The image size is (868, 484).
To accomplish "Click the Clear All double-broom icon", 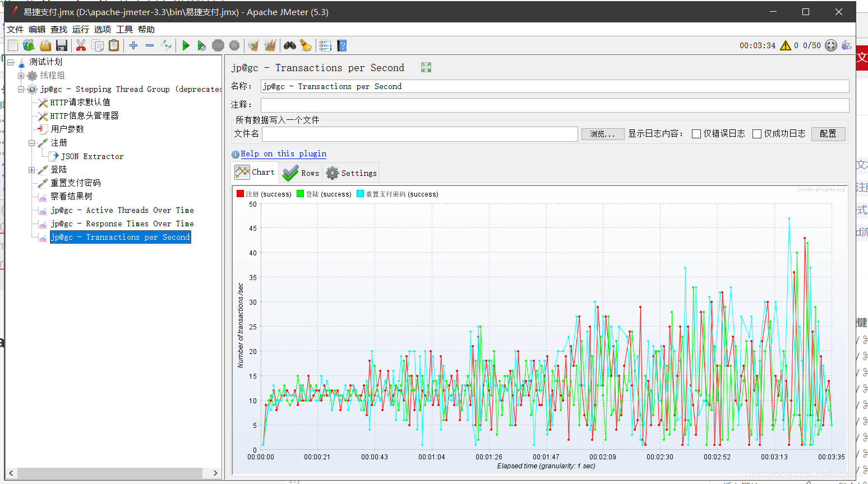I will (x=270, y=46).
